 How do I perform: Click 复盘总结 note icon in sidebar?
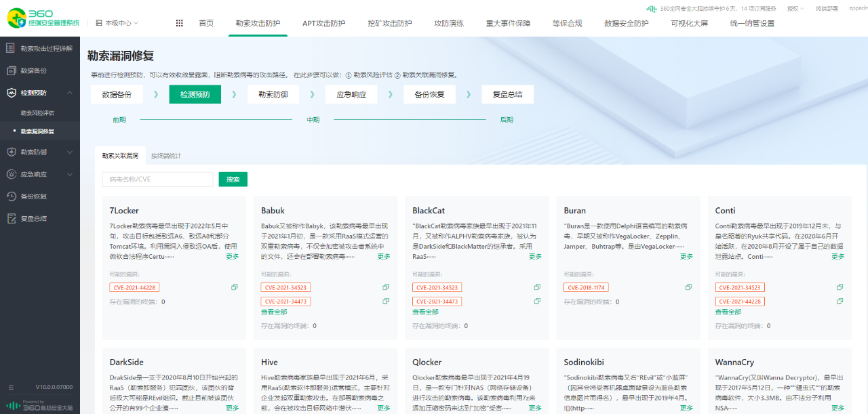tap(11, 218)
